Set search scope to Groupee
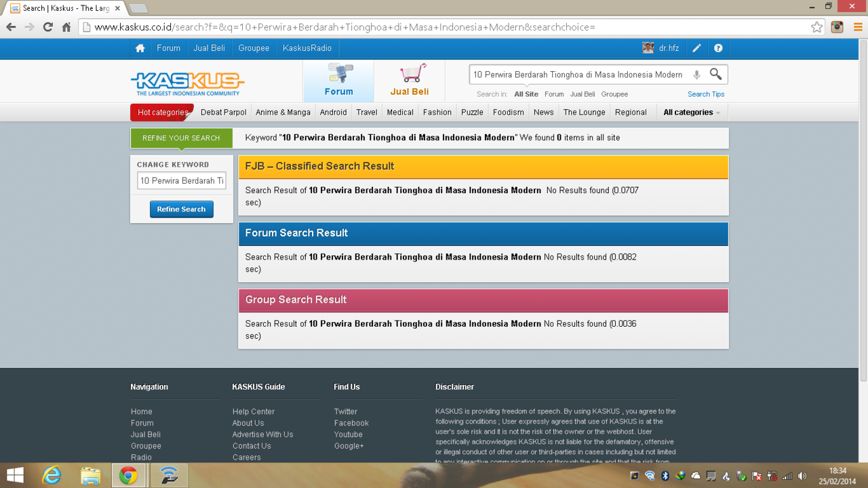The width and height of the screenshot is (868, 488). 614,94
